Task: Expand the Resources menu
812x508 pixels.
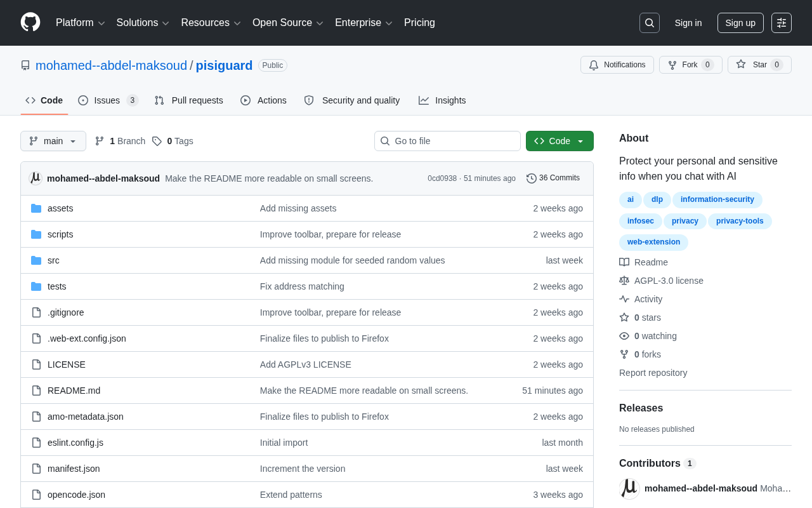Action: tap(211, 23)
